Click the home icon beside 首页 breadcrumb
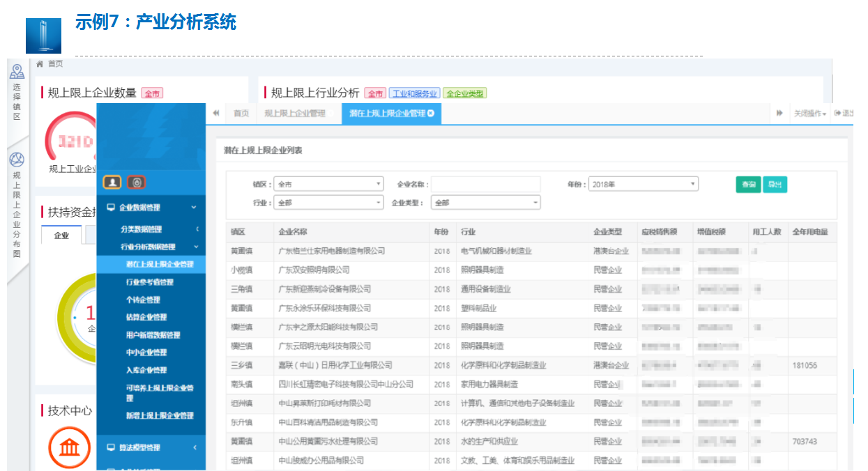868x471 pixels. pyautogui.click(x=40, y=63)
